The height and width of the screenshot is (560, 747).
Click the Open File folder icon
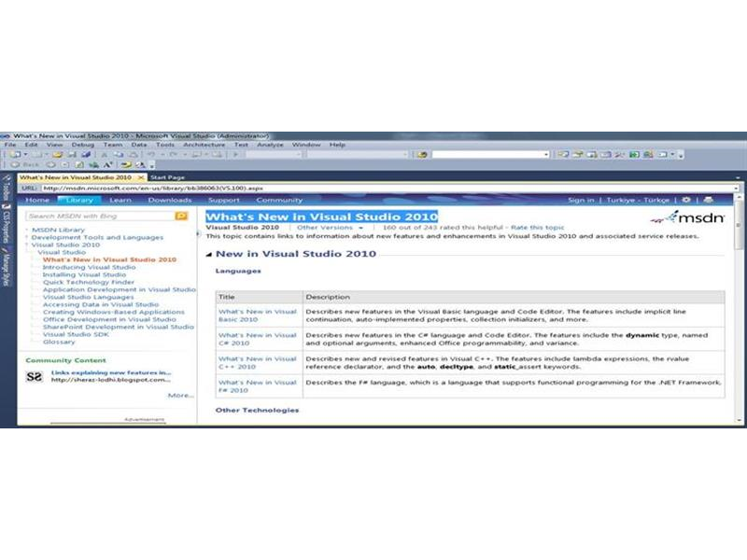pos(57,154)
